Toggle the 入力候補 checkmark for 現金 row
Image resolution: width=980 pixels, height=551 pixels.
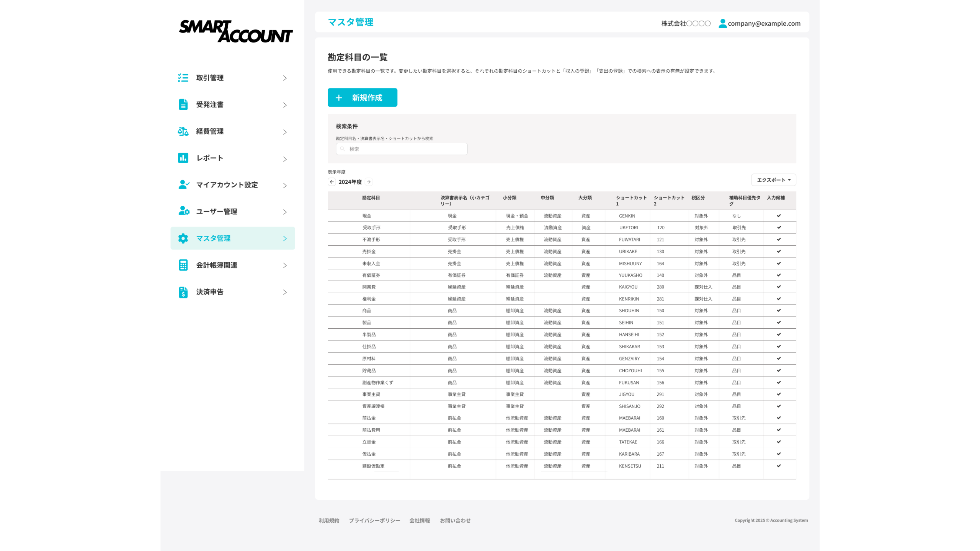[779, 216]
